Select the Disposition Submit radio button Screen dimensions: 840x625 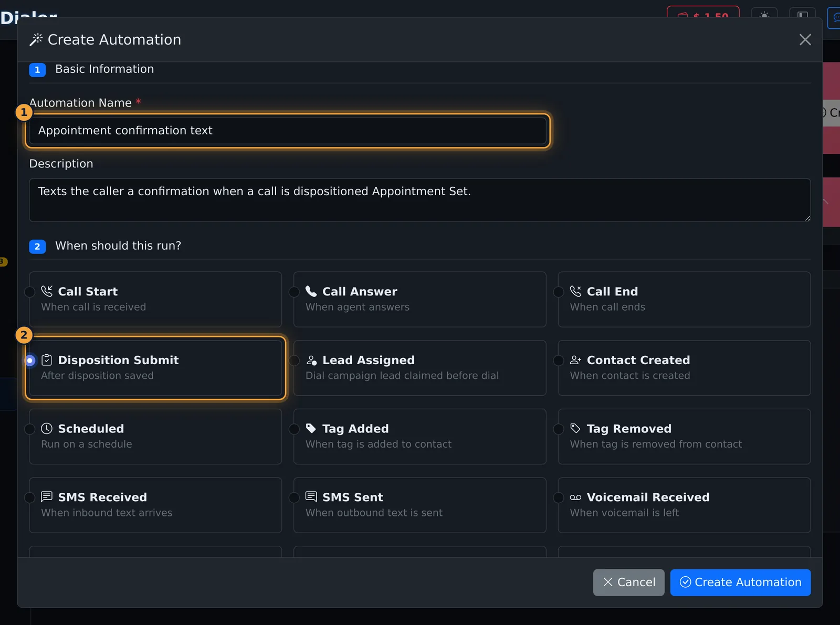pos(30,361)
